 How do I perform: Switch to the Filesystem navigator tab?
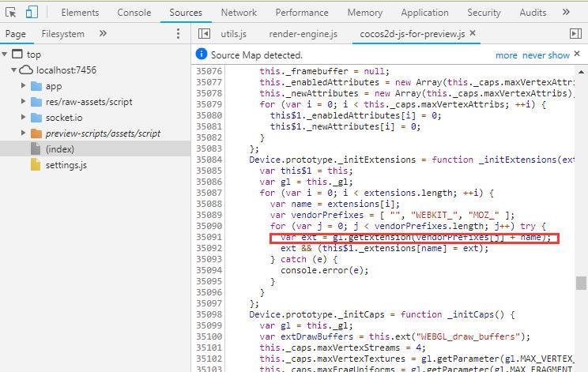(63, 34)
